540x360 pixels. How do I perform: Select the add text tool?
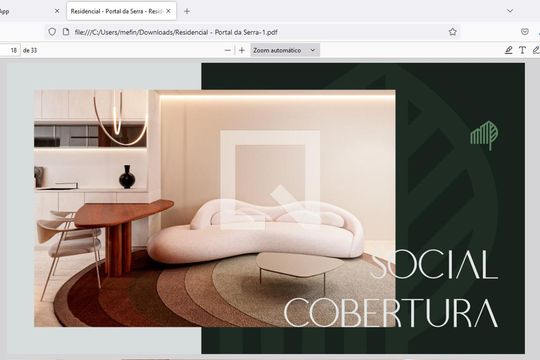(522, 50)
